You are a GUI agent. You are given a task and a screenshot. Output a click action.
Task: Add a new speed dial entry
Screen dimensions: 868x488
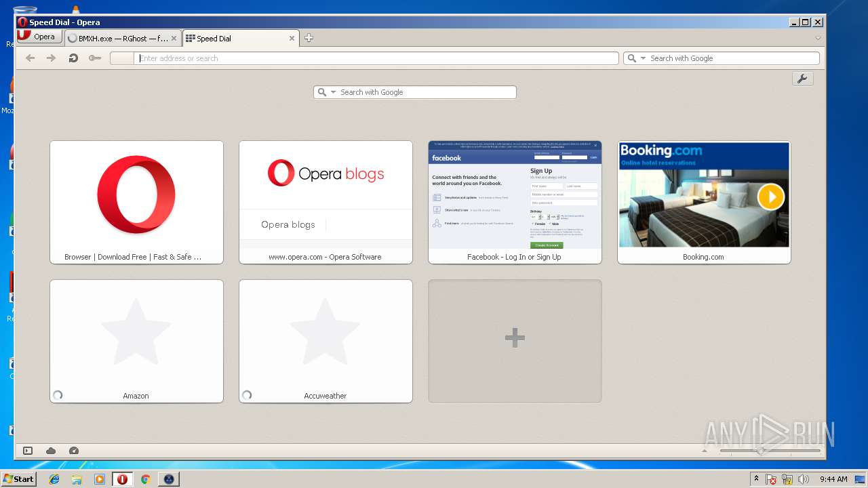(x=515, y=341)
